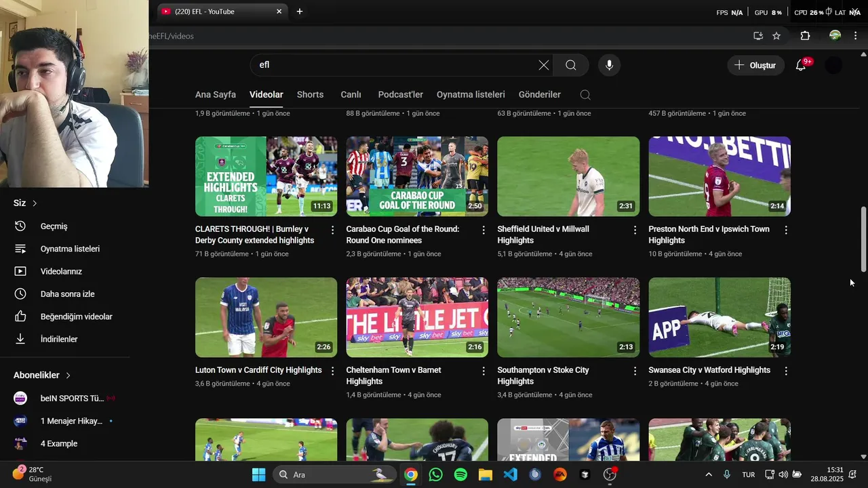This screenshot has width=868, height=488.
Task: Open the weather widget showing 28°C
Action: (33, 474)
